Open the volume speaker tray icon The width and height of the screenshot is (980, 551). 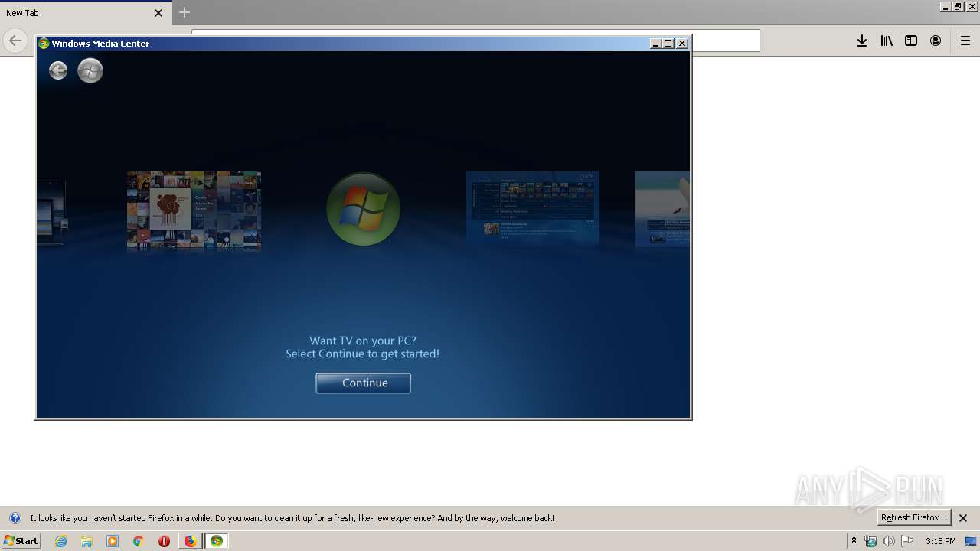click(889, 541)
